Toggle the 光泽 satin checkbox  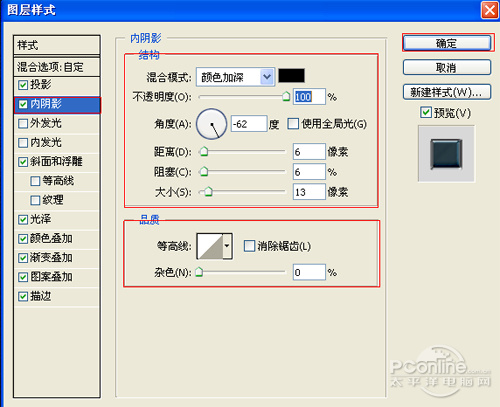point(23,220)
